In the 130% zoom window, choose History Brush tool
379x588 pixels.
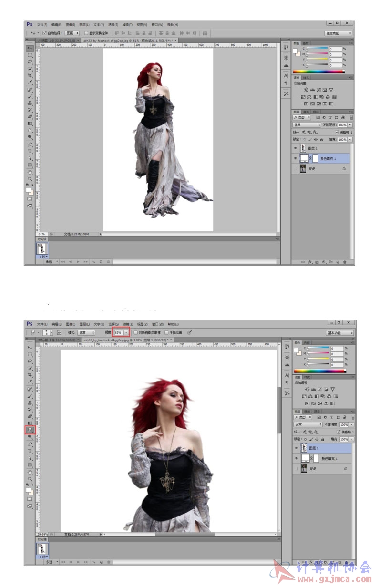coord(30,409)
